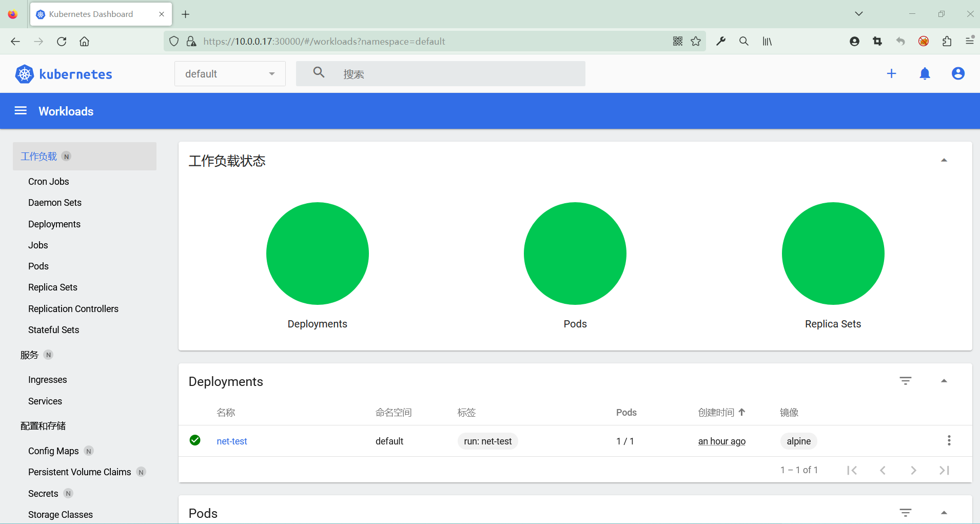Screen dimensions: 980x524
Task: Go to first page of Deployments
Action: click(x=852, y=470)
